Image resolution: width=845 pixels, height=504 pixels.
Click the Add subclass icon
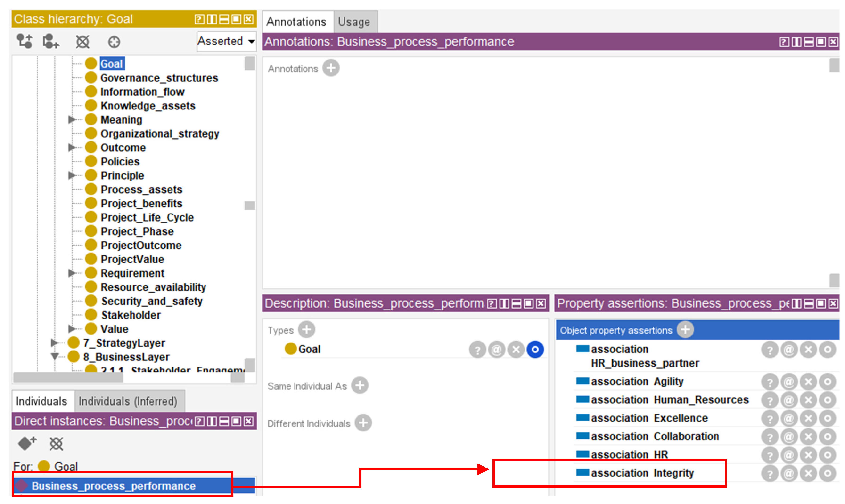[x=25, y=42]
